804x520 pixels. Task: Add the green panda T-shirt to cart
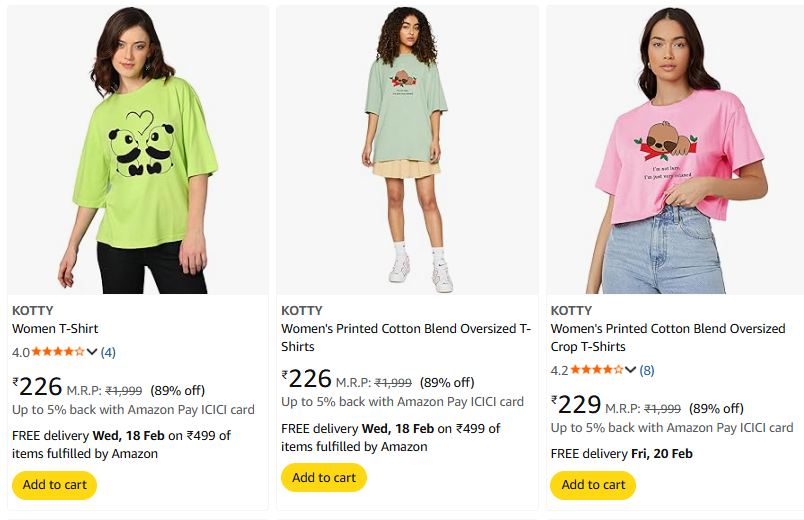tap(54, 485)
